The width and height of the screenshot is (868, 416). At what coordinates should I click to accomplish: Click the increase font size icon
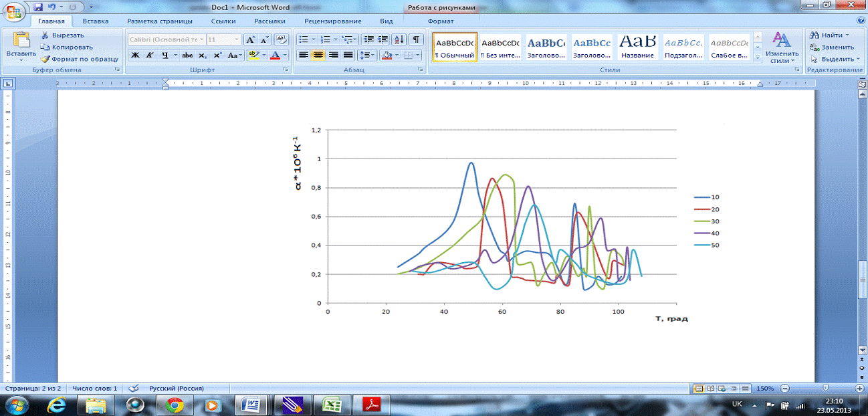point(250,39)
